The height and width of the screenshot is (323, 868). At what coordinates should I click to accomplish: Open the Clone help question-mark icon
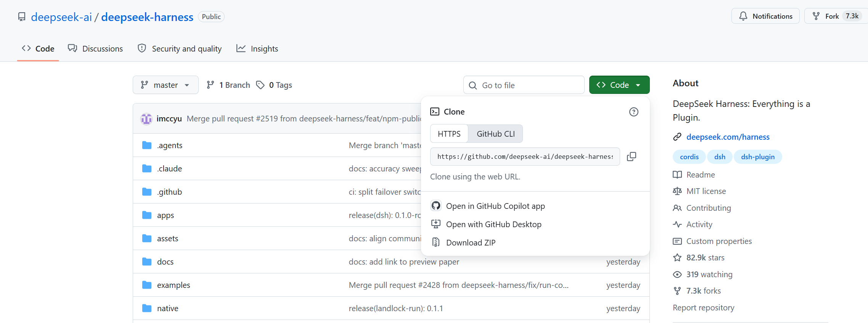[634, 112]
